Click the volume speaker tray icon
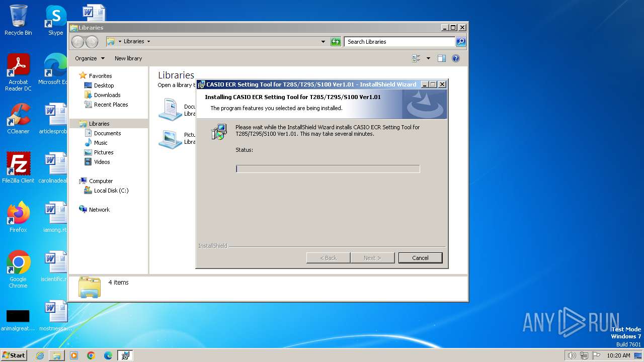The image size is (644, 362). (572, 355)
